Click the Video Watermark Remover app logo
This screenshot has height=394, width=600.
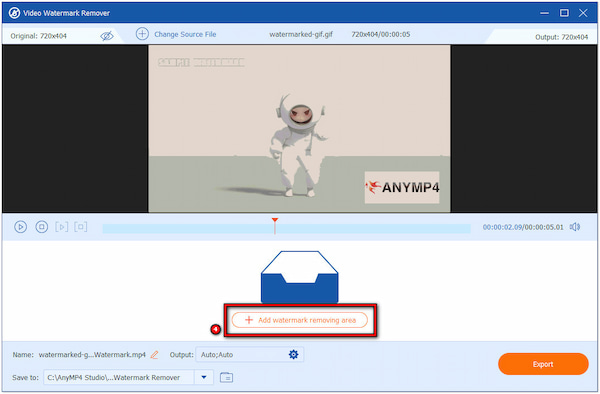coord(14,13)
